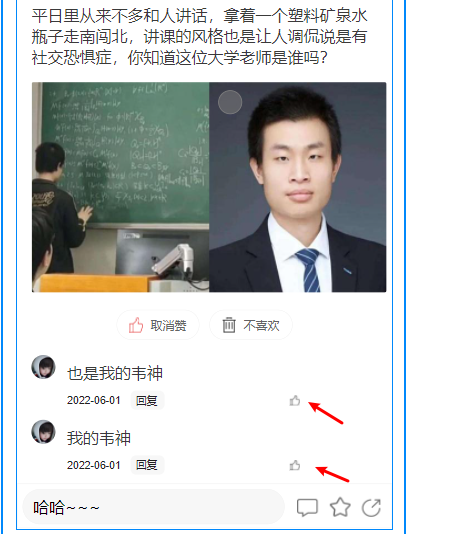Like the comment 也是我的韦神
458x534 pixels.
[295, 401]
